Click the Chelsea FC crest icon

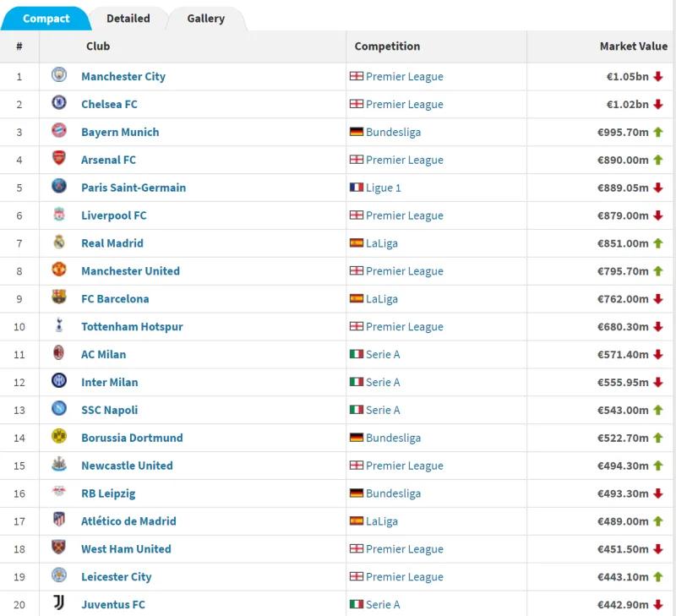59,104
